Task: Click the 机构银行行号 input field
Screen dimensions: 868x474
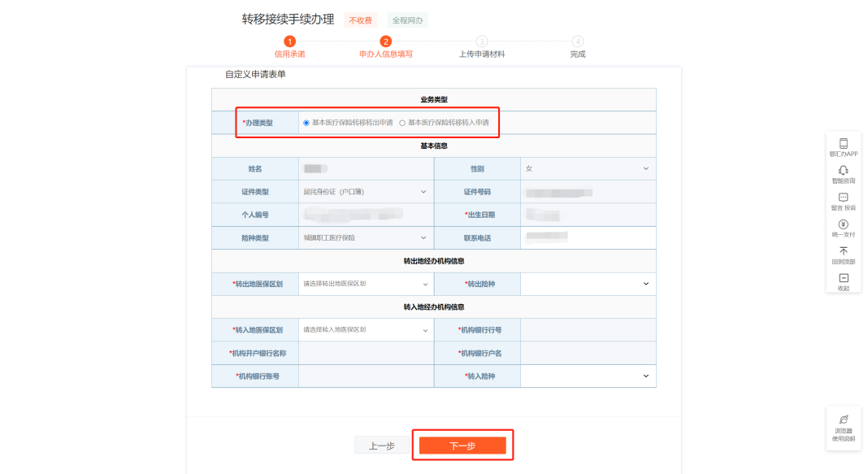Action: (588, 330)
